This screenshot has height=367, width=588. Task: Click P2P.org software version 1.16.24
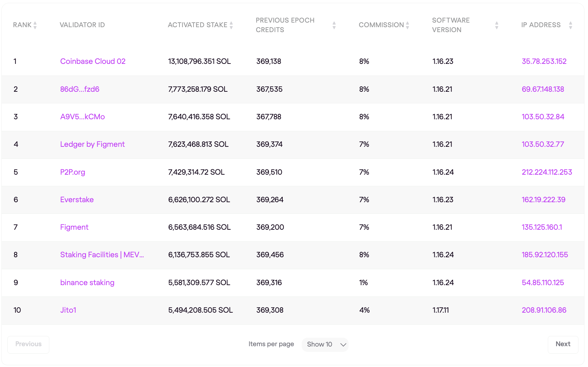[x=443, y=172]
